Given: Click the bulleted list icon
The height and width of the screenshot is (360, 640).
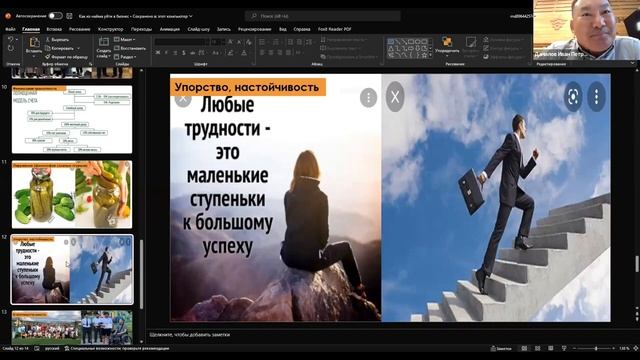Looking at the screenshot, I should click(x=262, y=42).
